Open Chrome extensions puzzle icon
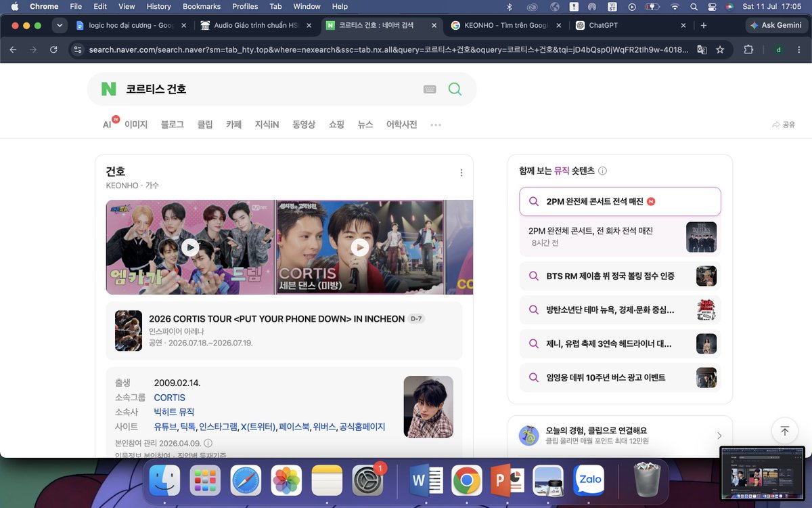 tap(748, 49)
